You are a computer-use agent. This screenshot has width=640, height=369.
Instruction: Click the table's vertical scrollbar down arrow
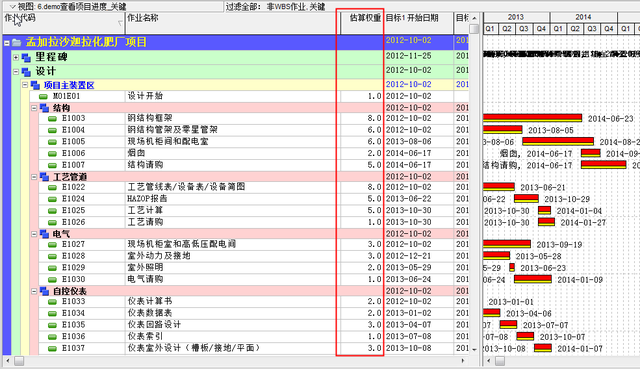[x=474, y=350]
